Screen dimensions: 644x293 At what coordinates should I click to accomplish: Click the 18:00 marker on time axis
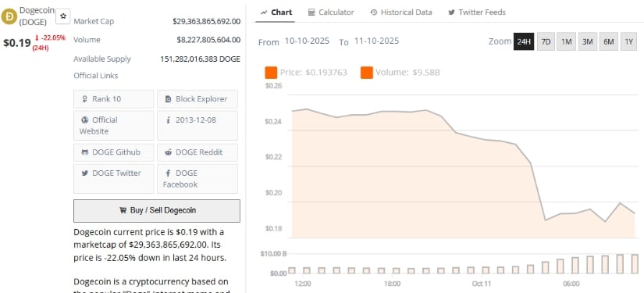pos(392,284)
